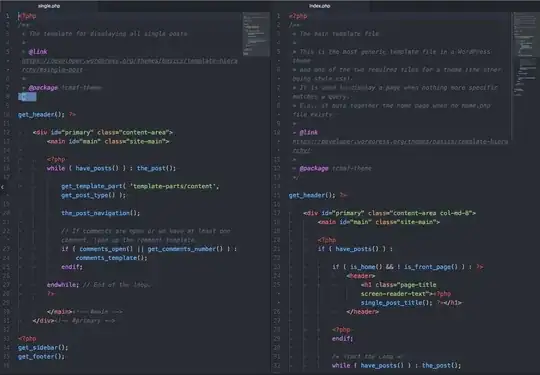Click comments_open() in the if condition
This screenshot has width=540, height=375.
(106, 249)
